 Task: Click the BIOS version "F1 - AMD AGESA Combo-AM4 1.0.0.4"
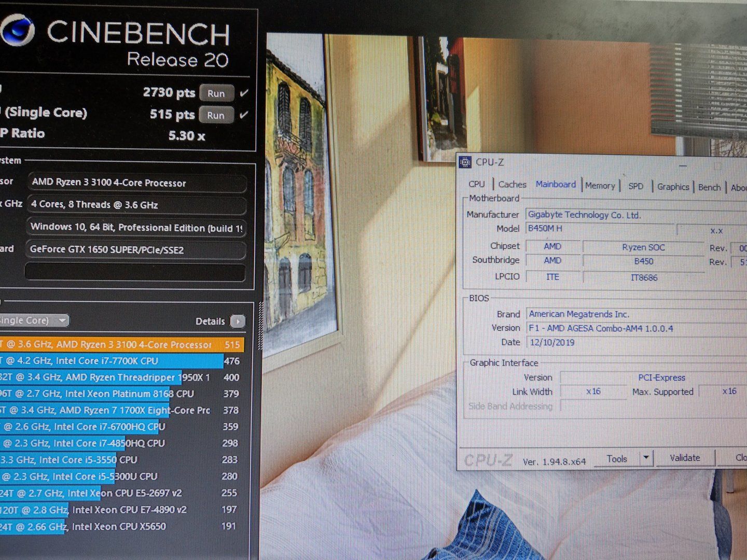click(x=601, y=328)
